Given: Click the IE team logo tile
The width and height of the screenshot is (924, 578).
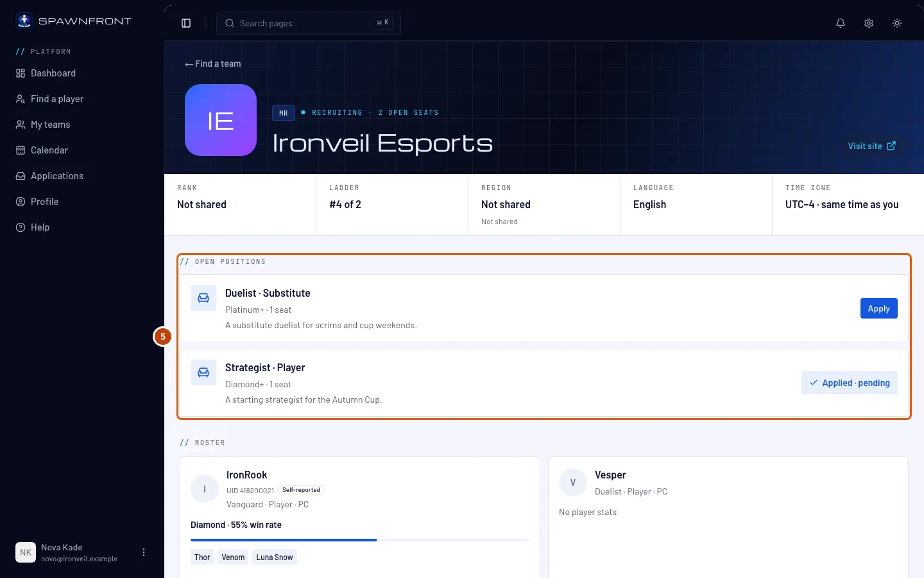Looking at the screenshot, I should click(x=221, y=120).
